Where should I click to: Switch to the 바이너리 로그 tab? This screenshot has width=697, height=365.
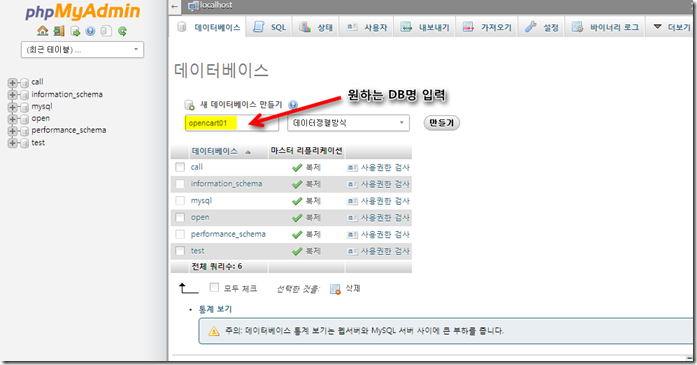click(x=605, y=27)
